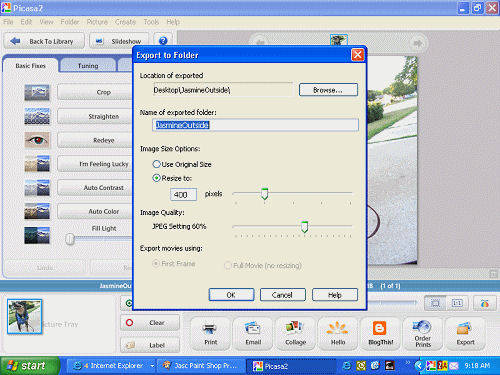Image resolution: width=500 pixels, height=375 pixels.
Task: Switch to Jasc Paint Shop Pro taskbar item
Action: [201, 366]
